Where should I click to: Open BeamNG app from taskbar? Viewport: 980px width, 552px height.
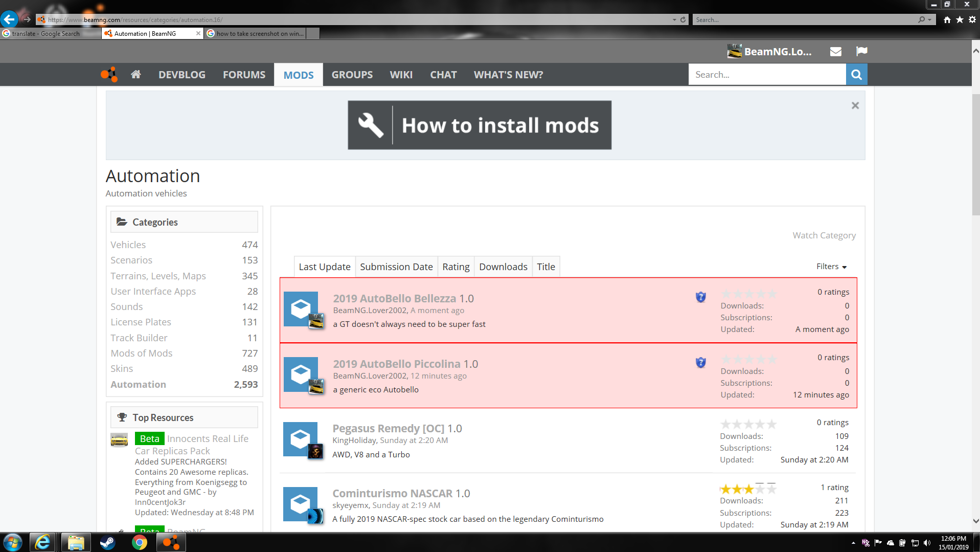(171, 542)
